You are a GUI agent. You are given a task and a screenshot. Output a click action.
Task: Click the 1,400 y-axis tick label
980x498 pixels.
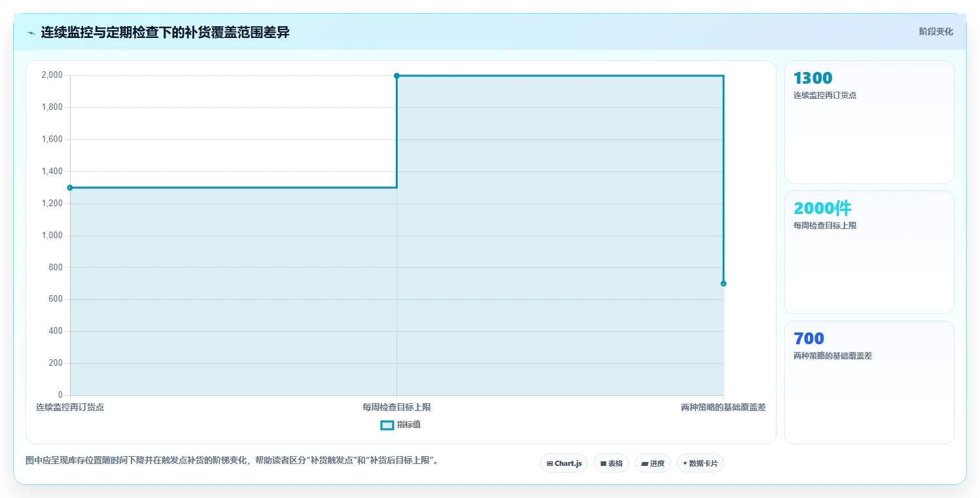pyautogui.click(x=52, y=171)
